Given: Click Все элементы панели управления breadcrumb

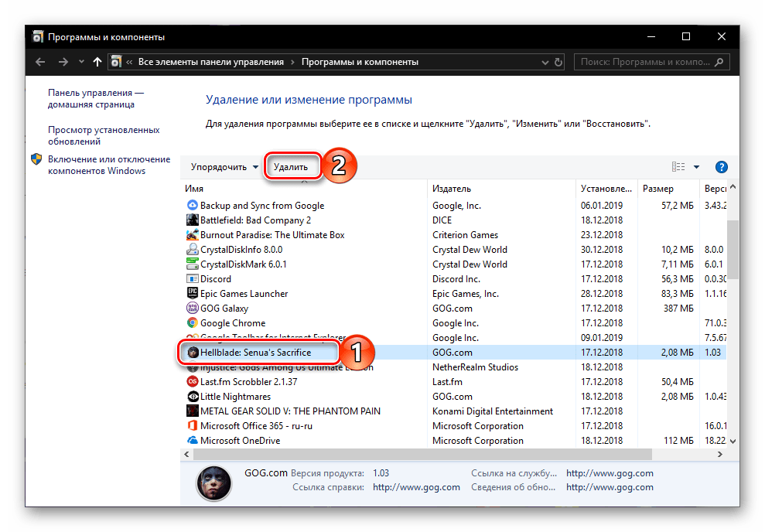Looking at the screenshot, I should [x=210, y=62].
